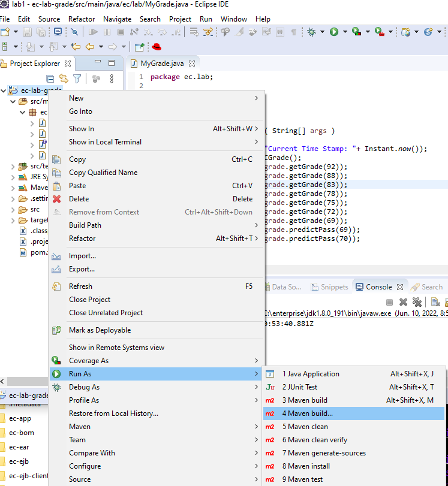Click the Open Terminal toolbar icon
This screenshot has width=448, height=486.
[x=58, y=32]
